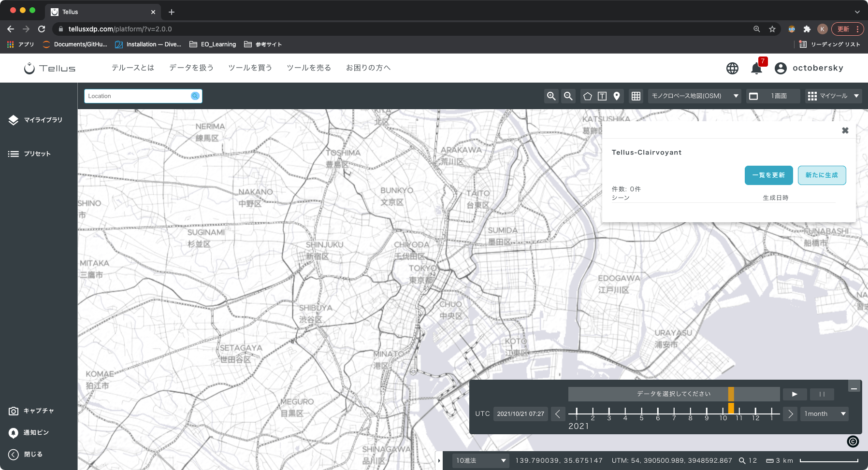This screenshot has width=868, height=470.
Task: Open the ツールを売る menu
Action: [x=309, y=68]
